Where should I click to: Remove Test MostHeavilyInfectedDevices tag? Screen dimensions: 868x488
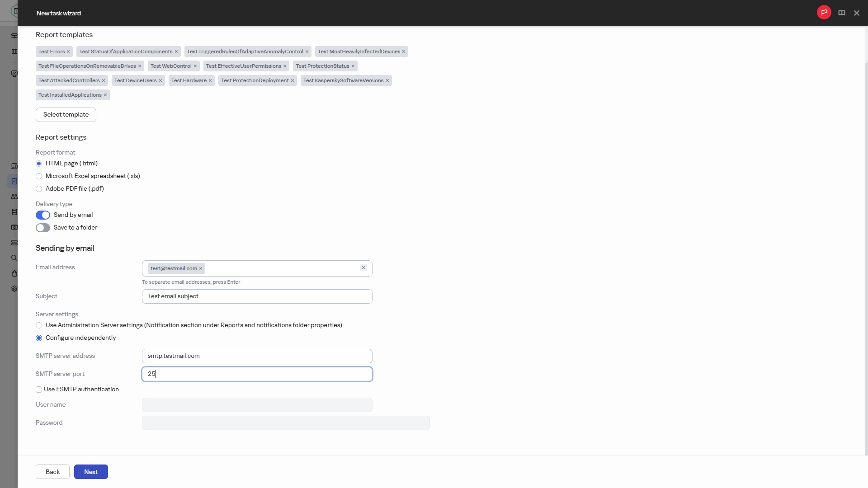point(403,52)
